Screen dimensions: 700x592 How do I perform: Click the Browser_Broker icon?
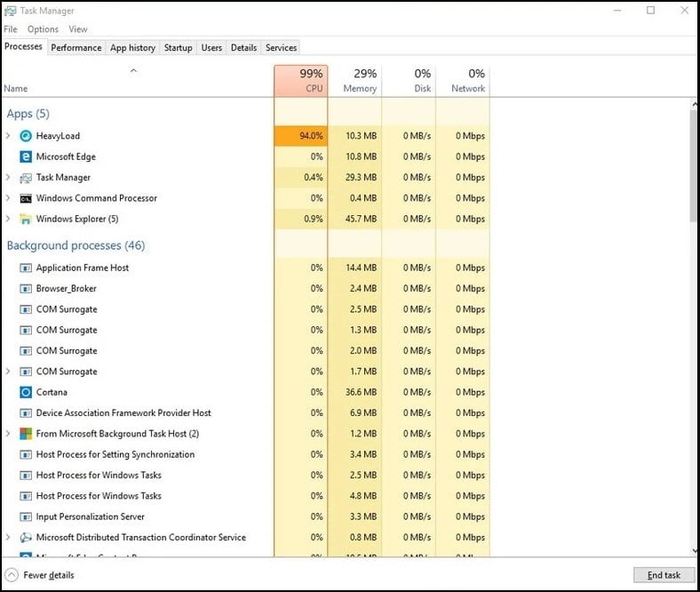[x=26, y=289]
